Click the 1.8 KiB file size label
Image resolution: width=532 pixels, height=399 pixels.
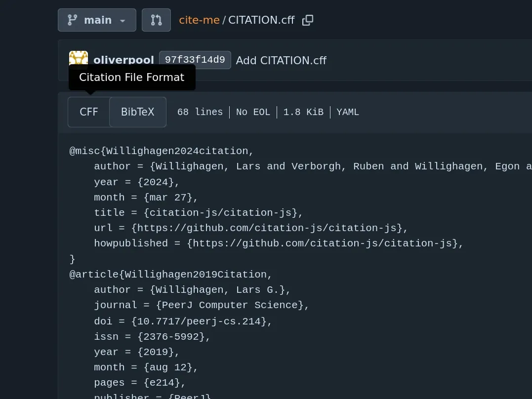[303, 112]
